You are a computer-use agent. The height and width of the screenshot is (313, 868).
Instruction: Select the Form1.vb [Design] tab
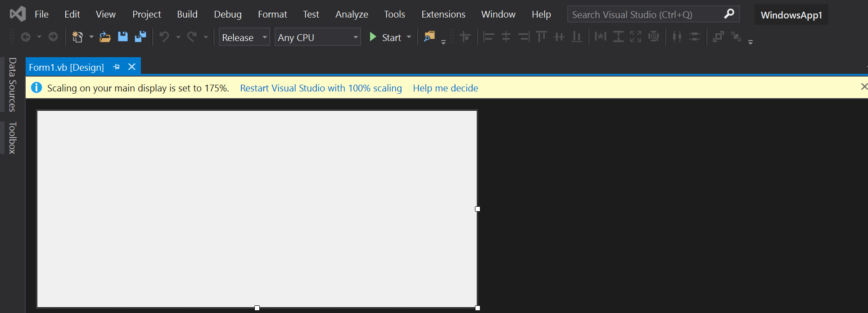pyautogui.click(x=66, y=67)
